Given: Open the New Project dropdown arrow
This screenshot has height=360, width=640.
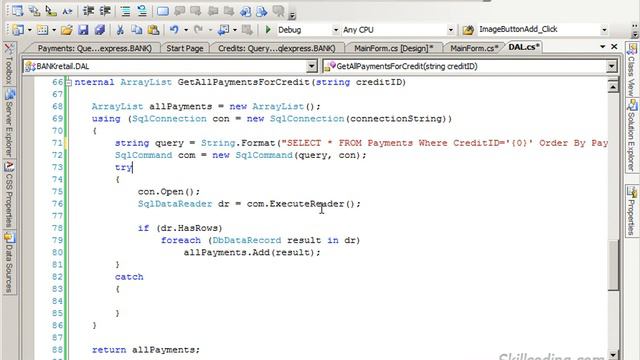Looking at the screenshot, I should 29,30.
